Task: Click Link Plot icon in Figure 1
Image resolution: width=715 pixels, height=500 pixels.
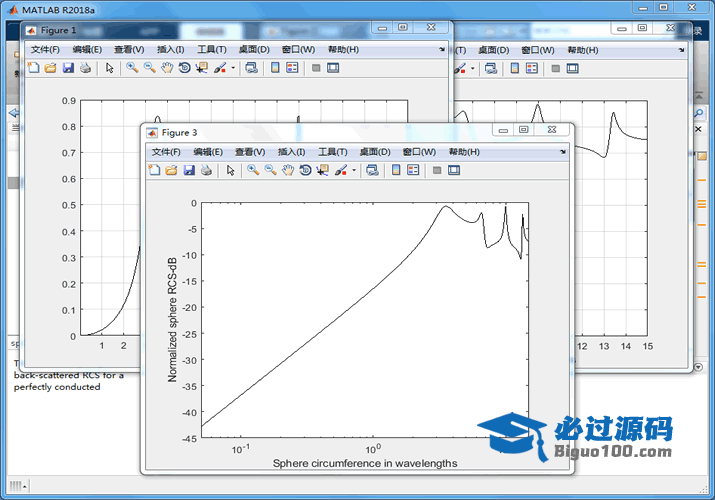Action: click(x=251, y=68)
